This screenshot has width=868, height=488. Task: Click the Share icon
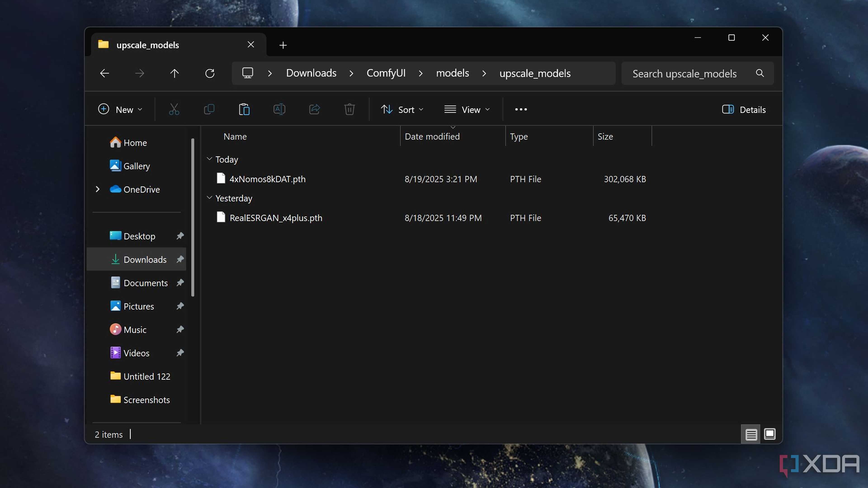314,109
